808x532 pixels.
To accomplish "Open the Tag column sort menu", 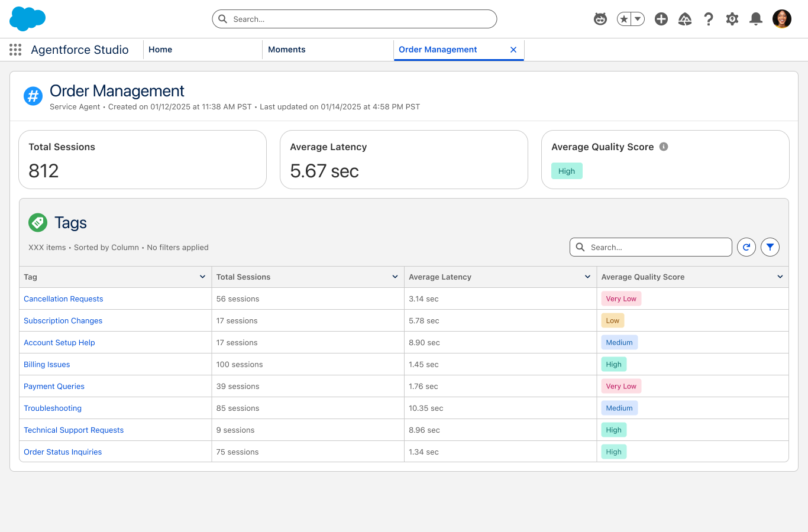I will tap(202, 277).
